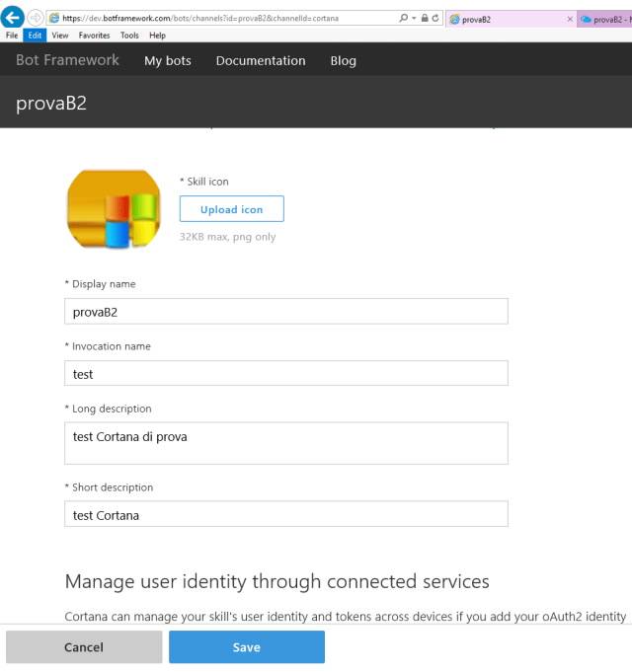Click the browser Forward arrow button
Image resolution: width=632 pixels, height=672 pixels.
click(36, 18)
